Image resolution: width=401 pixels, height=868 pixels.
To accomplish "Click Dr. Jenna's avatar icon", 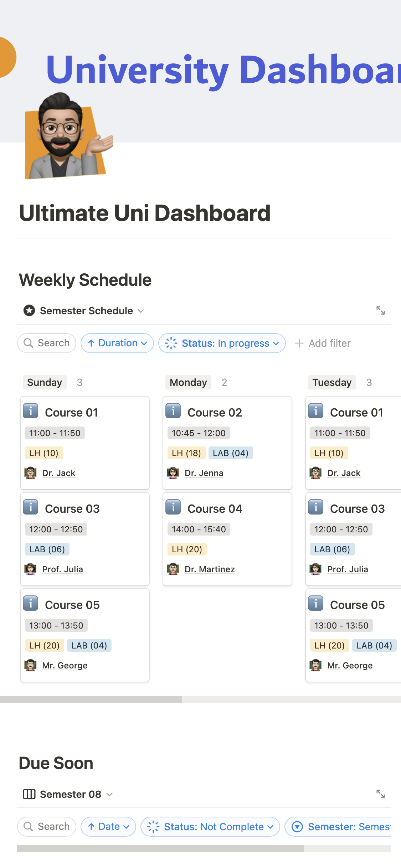I will click(173, 473).
